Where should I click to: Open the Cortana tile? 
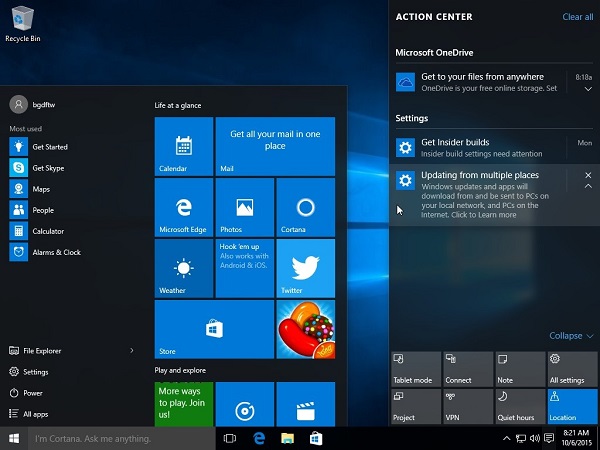point(306,207)
